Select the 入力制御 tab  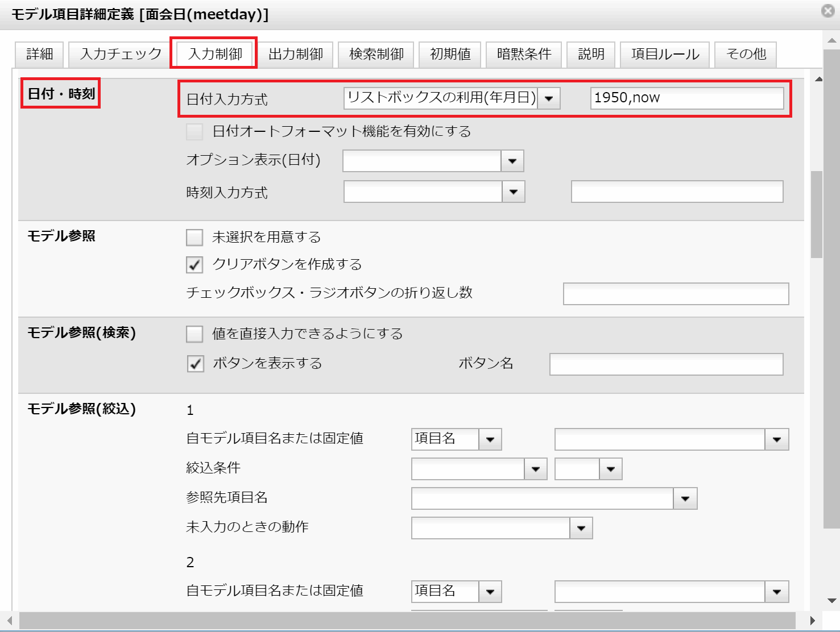[216, 54]
